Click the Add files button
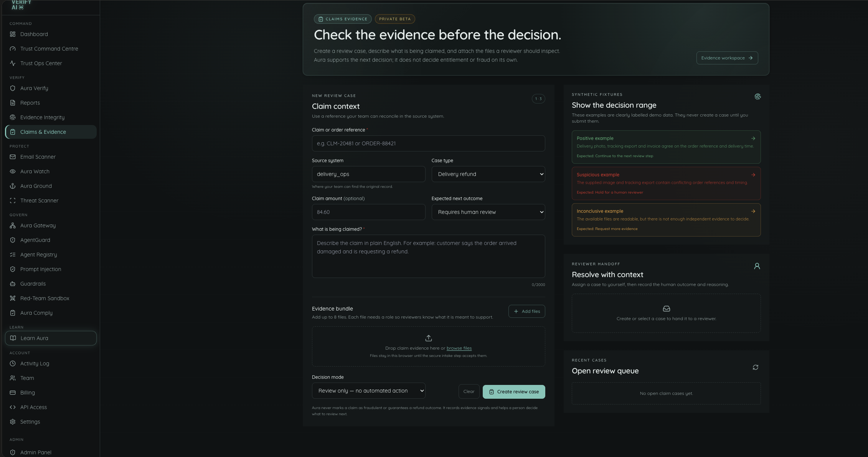868x457 pixels. tap(526, 311)
